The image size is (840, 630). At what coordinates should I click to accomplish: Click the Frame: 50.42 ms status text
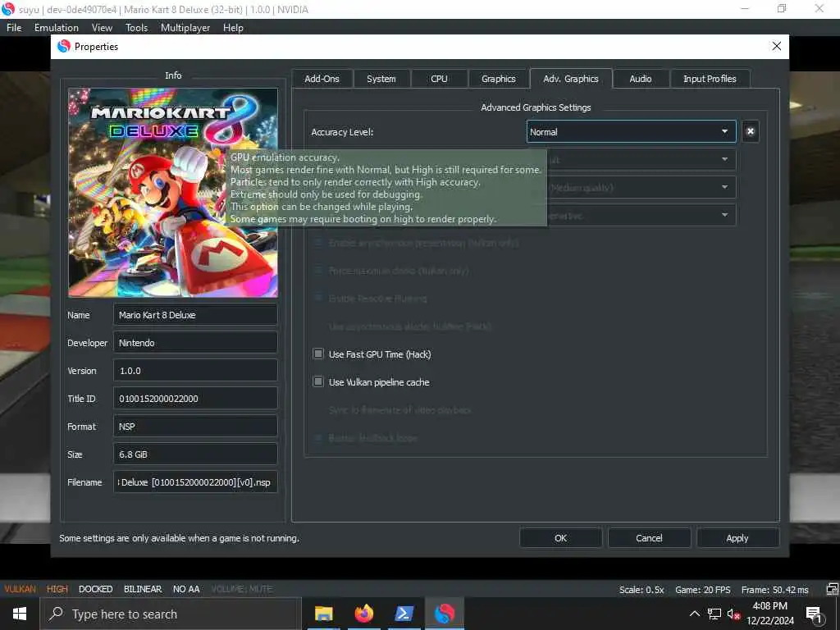click(x=774, y=589)
